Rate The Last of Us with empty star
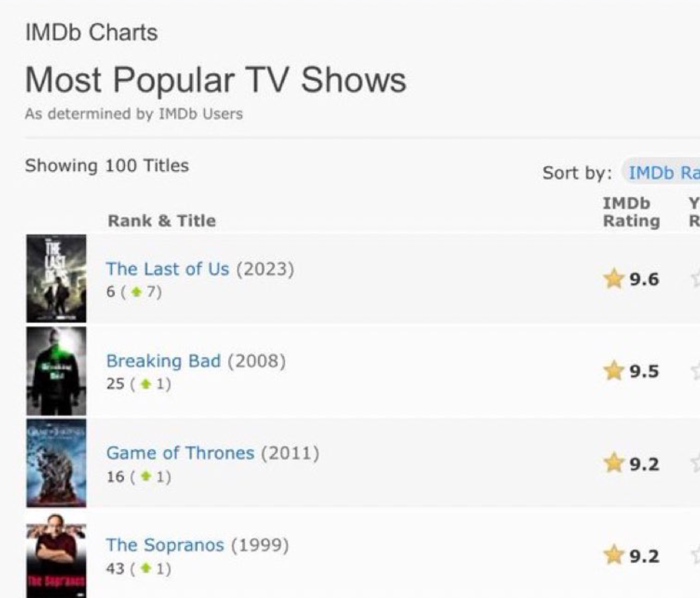 (695, 279)
